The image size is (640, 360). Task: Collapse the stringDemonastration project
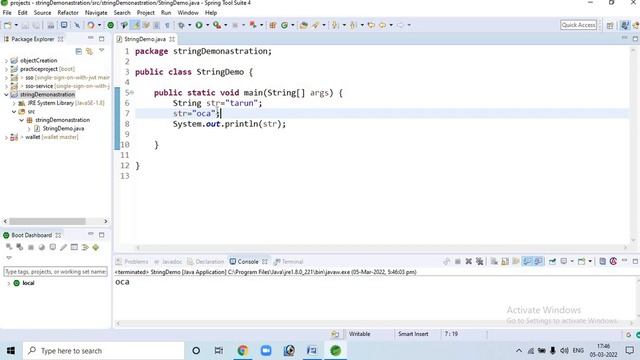tap(6, 94)
